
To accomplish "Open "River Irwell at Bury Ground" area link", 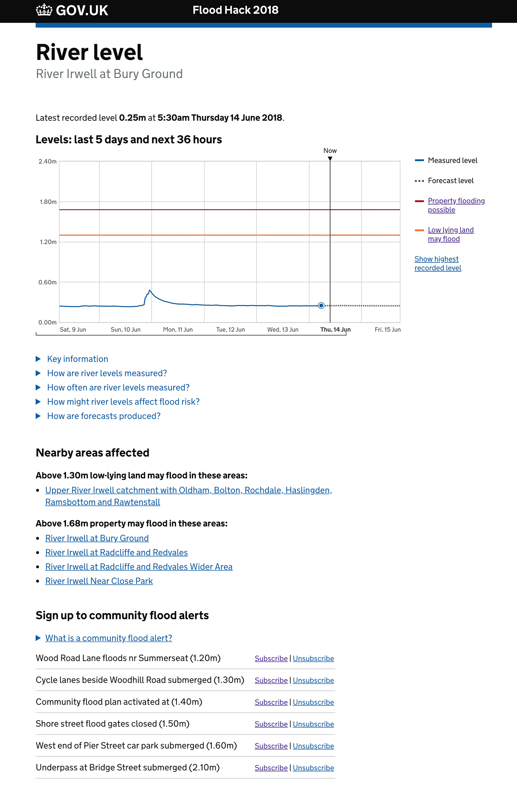I will point(97,538).
